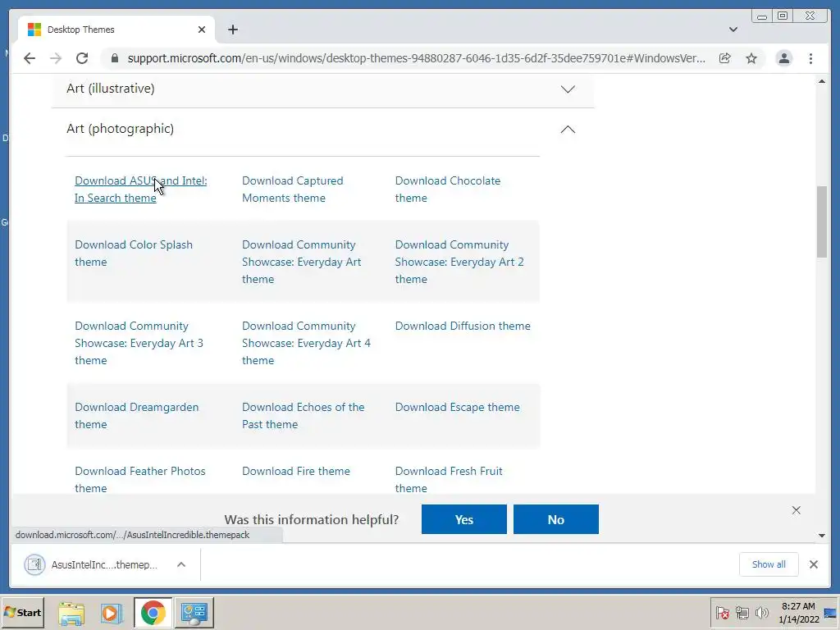Open the tab search dropdown arrow
The image size is (840, 630).
[733, 30]
